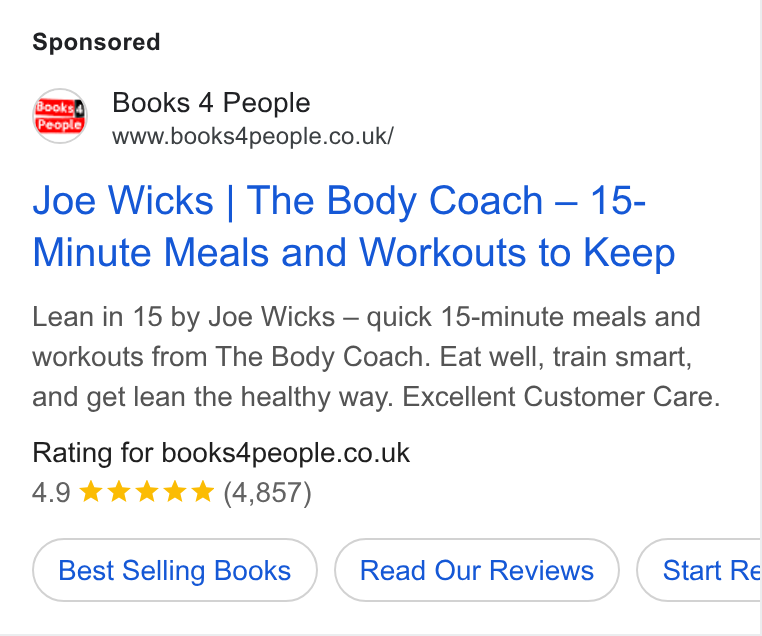
Task: Open the Joe Wicks Body Coach headline link
Action: click(x=354, y=226)
